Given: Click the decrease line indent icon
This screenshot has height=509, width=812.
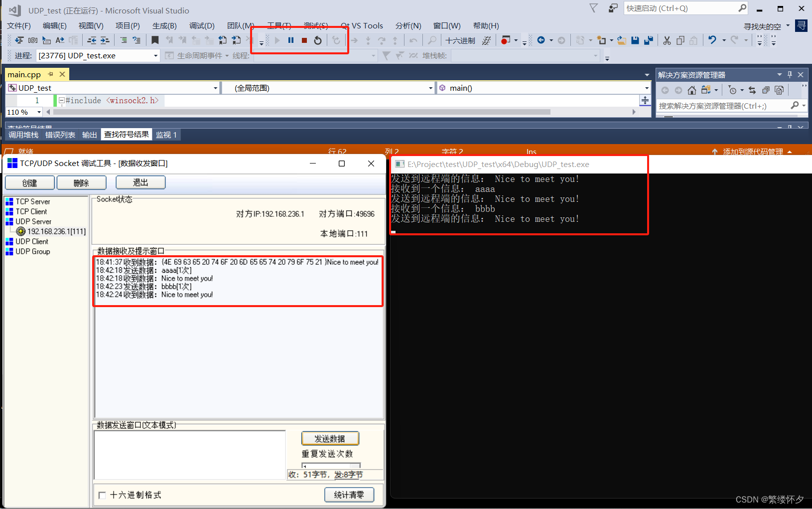Looking at the screenshot, I should tap(92, 40).
